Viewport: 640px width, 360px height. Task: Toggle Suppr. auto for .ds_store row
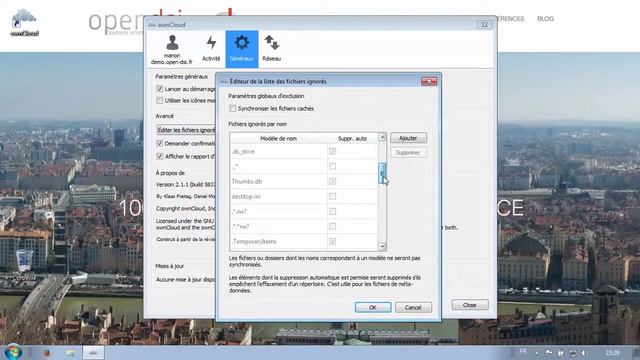coord(333,151)
